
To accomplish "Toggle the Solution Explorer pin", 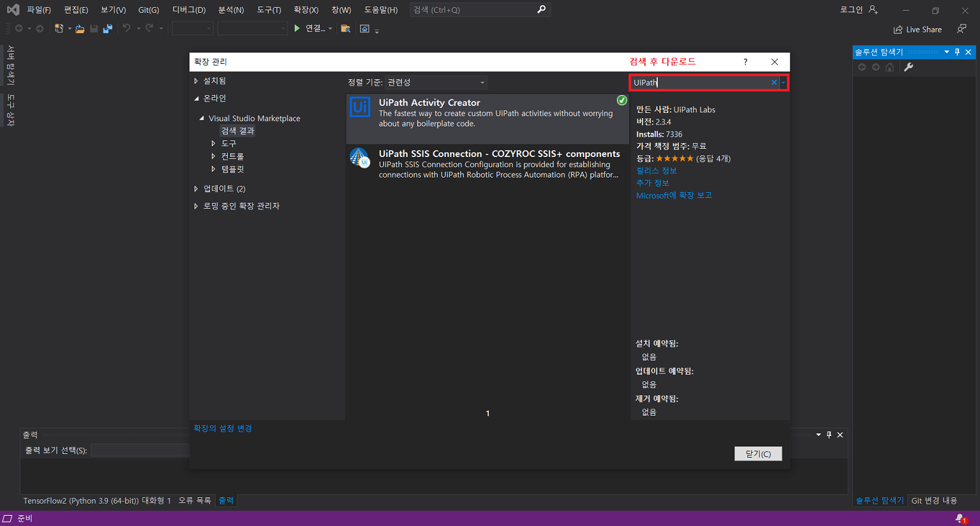I will pyautogui.click(x=956, y=52).
